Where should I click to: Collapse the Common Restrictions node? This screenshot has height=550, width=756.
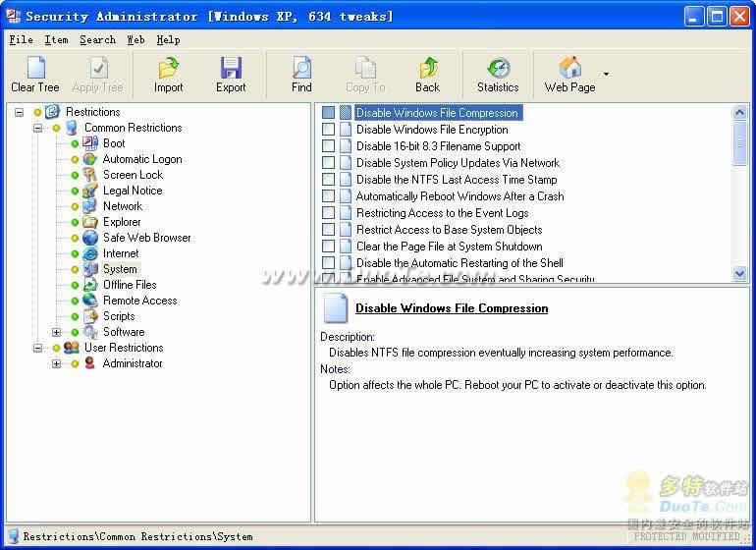pyautogui.click(x=37, y=128)
